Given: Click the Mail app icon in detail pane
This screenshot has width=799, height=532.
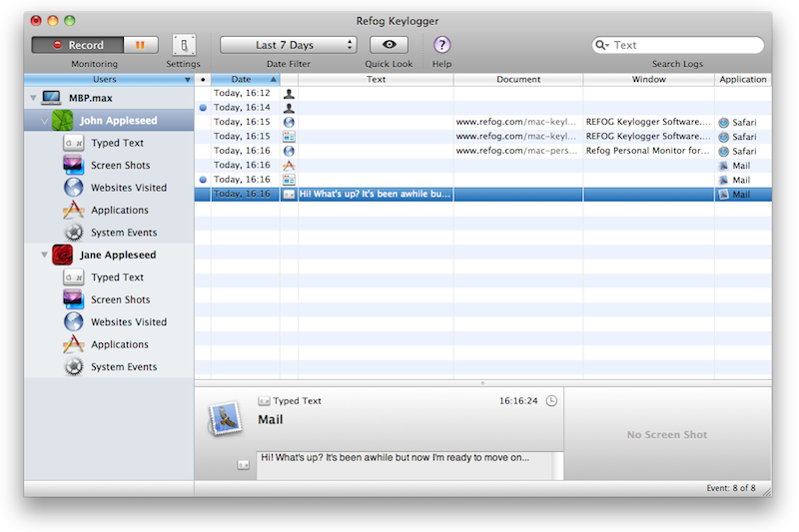Looking at the screenshot, I should click(x=225, y=418).
